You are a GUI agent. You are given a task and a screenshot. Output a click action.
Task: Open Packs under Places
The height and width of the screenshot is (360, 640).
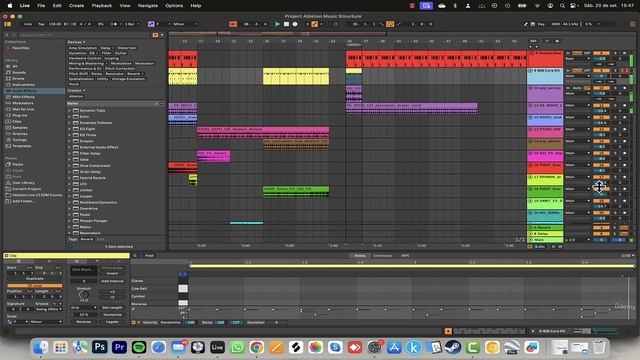(x=18, y=164)
